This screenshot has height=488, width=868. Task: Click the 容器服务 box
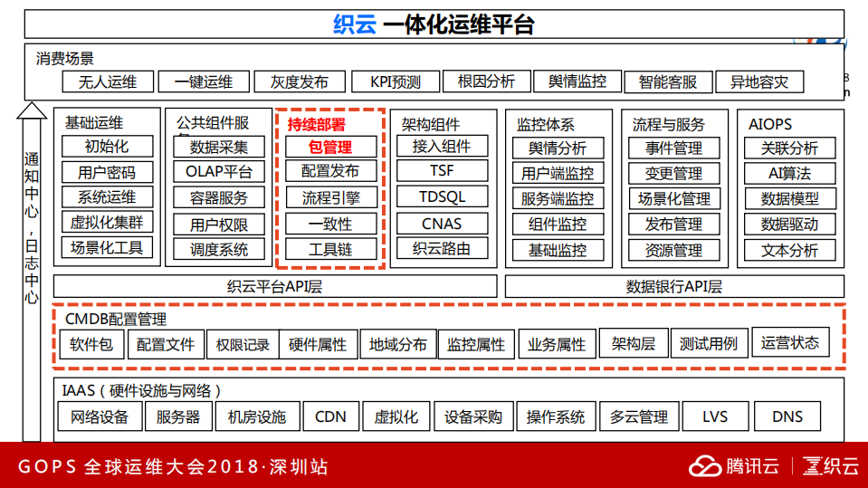219,197
